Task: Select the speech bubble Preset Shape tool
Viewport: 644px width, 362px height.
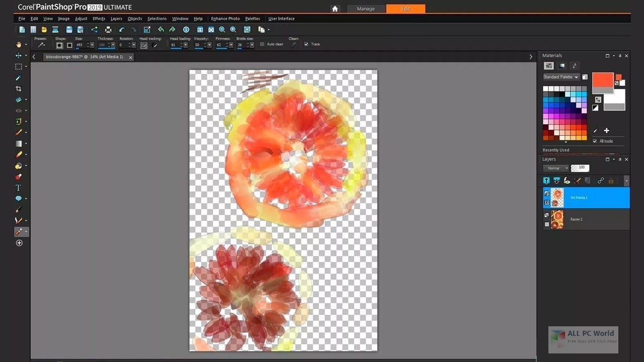Action: [x=19, y=199]
